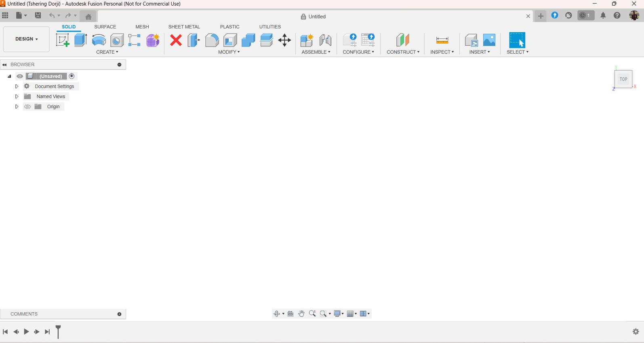Viewport: 644px width, 343px height.
Task: Activate the Pan hand tool
Action: click(x=301, y=314)
